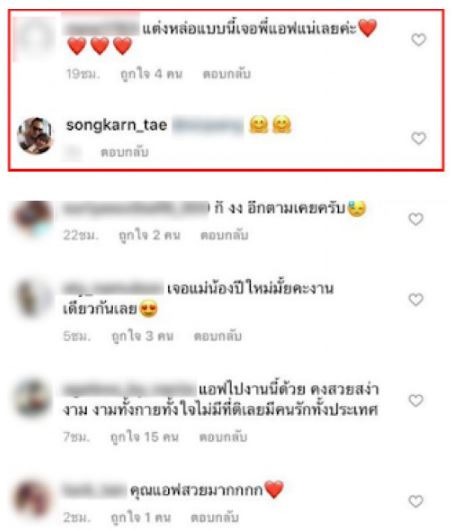The width and height of the screenshot is (455, 530).
Task: Reply to the 7-hour-old comment
Action: [223, 437]
